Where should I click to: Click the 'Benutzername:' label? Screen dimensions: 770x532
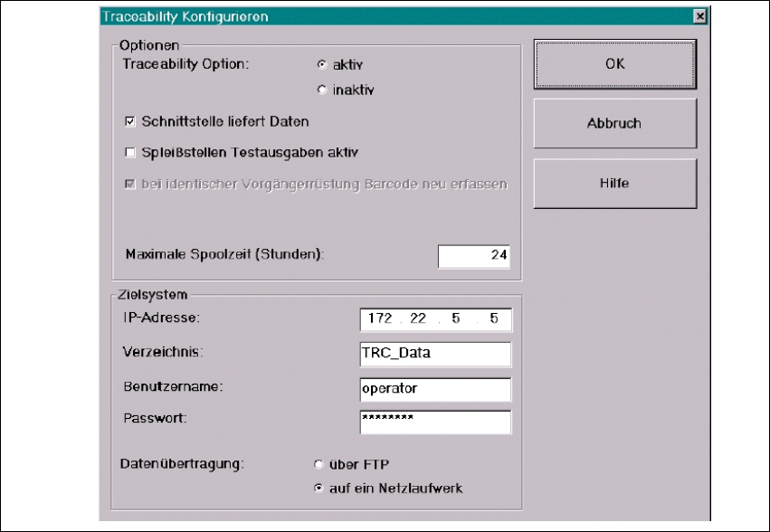173,386
